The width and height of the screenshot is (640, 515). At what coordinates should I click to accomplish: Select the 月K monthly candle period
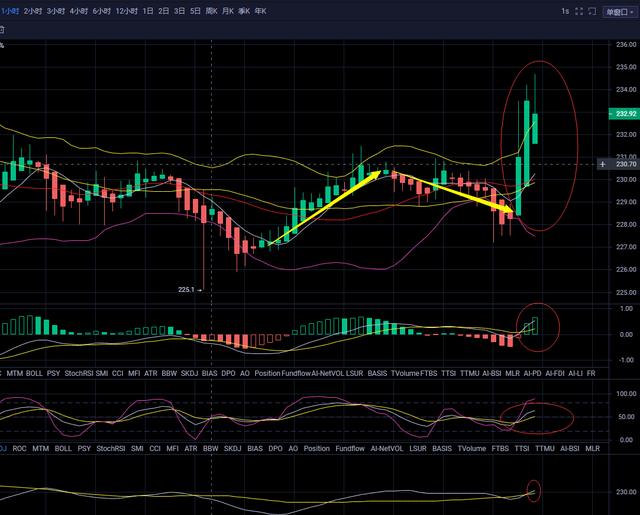coord(228,11)
